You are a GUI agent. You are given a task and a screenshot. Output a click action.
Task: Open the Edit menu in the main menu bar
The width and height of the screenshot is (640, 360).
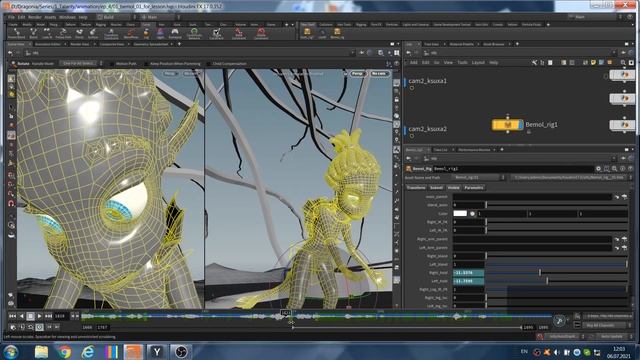tap(21, 17)
